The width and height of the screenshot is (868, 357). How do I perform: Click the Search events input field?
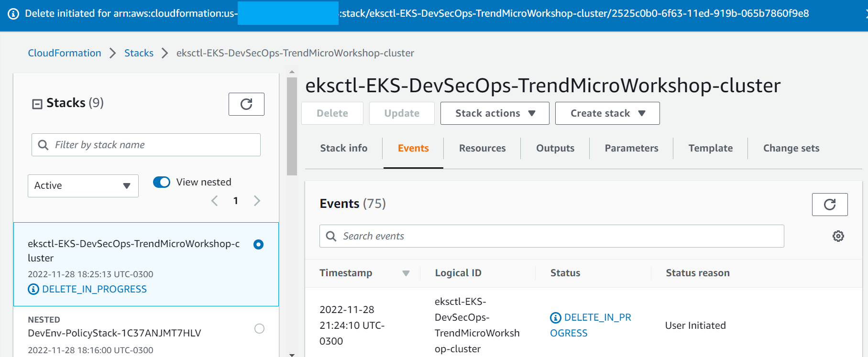[x=552, y=236]
